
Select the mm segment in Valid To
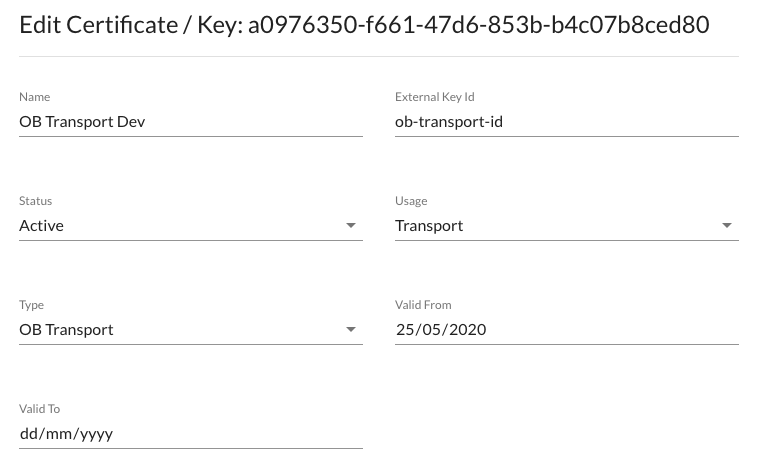pyautogui.click(x=57, y=434)
